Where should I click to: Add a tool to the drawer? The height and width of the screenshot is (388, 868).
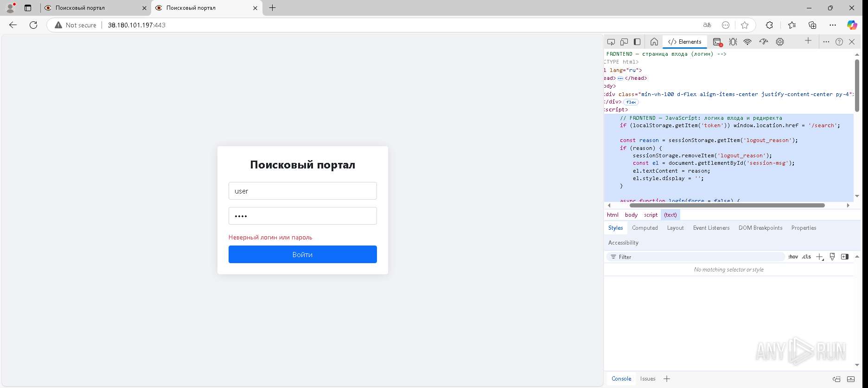667,379
